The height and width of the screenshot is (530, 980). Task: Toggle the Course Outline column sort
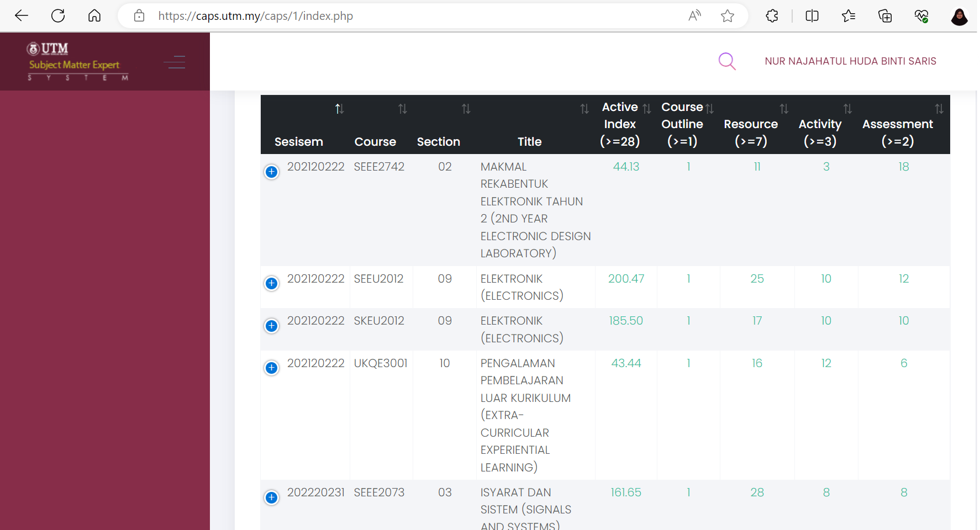pyautogui.click(x=710, y=108)
